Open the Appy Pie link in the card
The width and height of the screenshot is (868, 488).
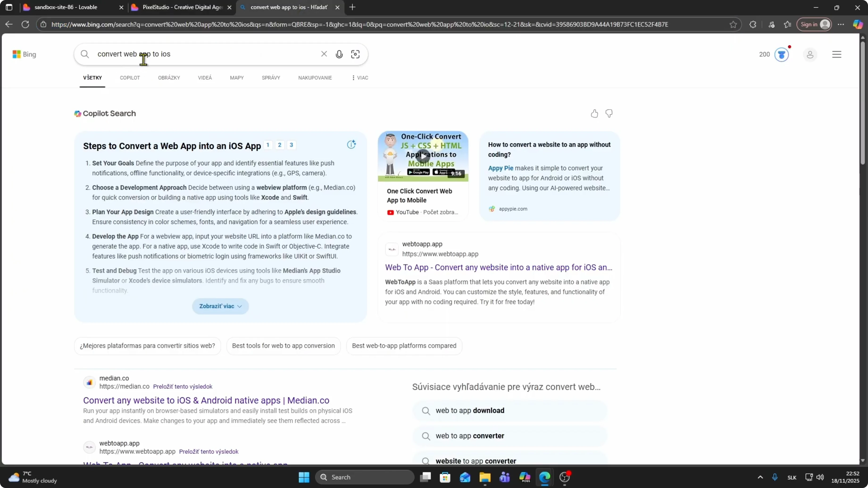click(501, 168)
